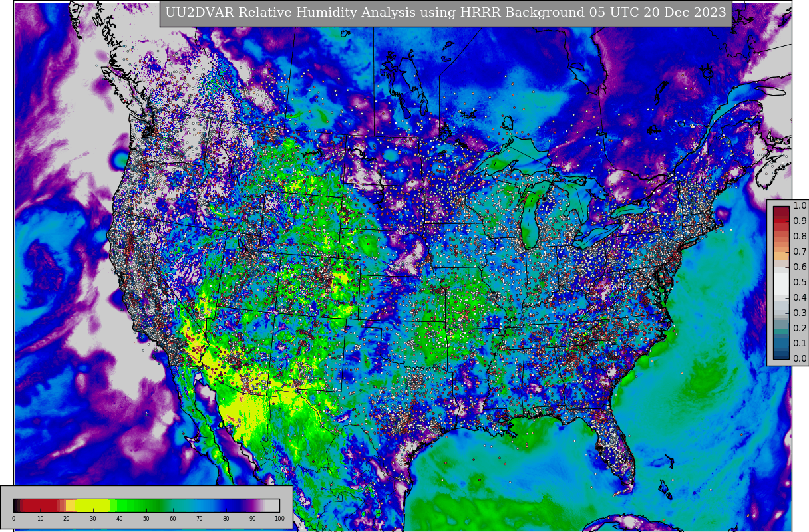Click the '0.2' label on the vertical colorbar
The width and height of the screenshot is (809, 532).
coord(800,329)
